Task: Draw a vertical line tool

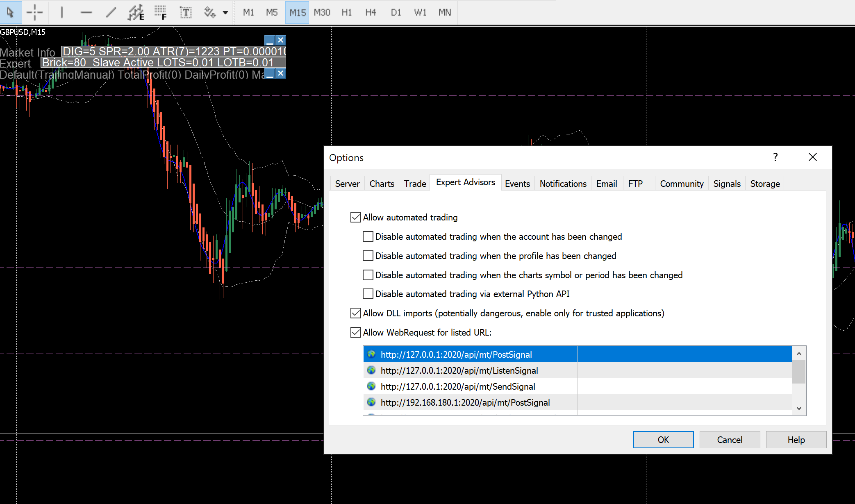Action: [x=61, y=12]
